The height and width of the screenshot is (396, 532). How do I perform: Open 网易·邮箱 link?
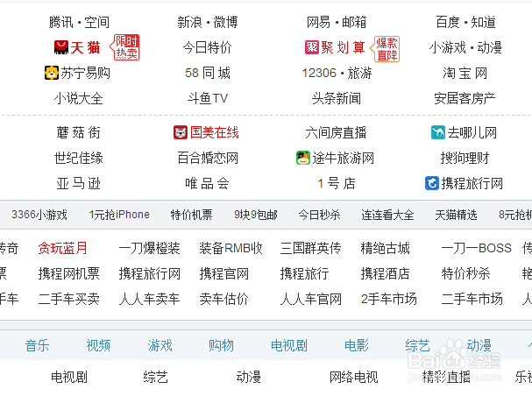coord(337,23)
